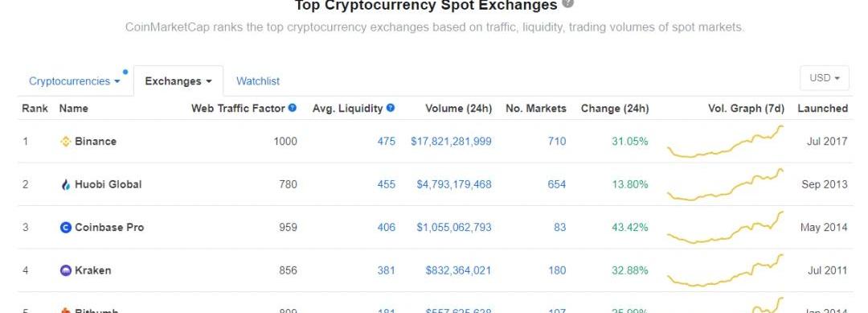Click the Coinbase Pro logo icon
The image size is (868, 313).
click(x=66, y=227)
